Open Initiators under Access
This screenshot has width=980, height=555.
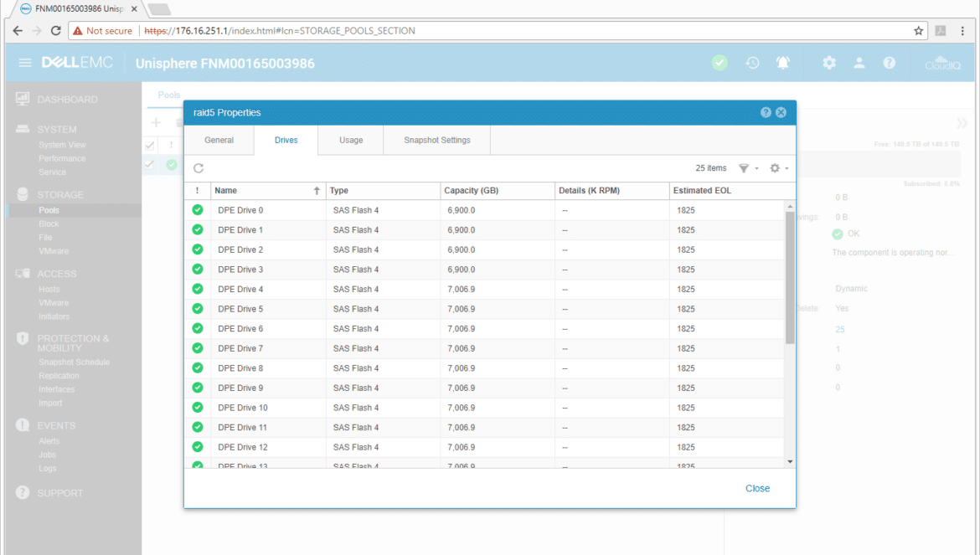(54, 316)
